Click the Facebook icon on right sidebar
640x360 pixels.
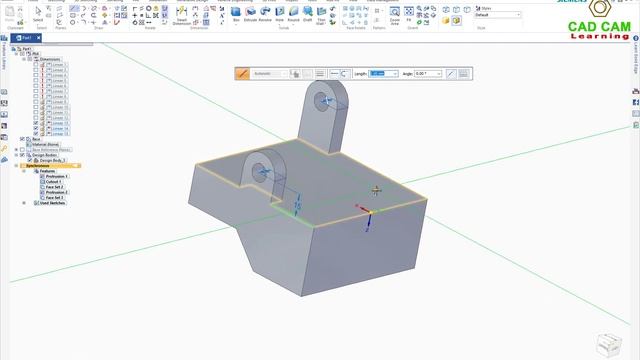[x=636, y=102]
